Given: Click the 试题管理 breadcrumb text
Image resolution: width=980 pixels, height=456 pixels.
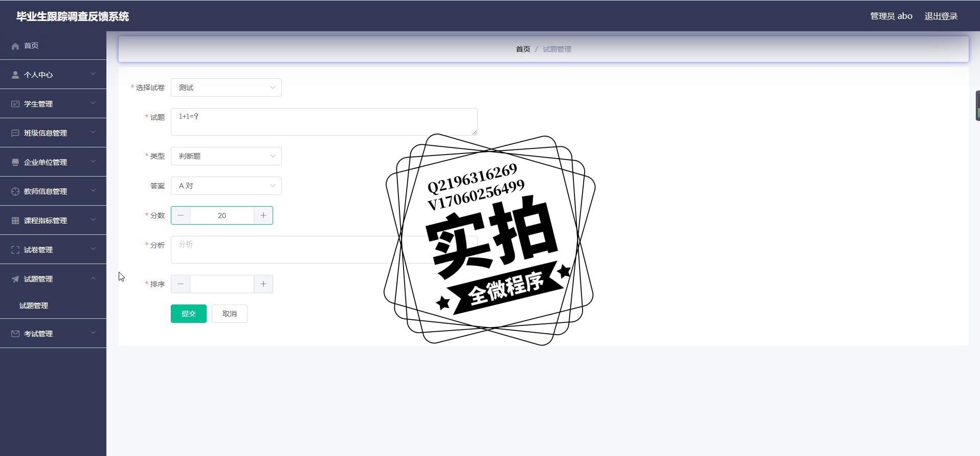Looking at the screenshot, I should 557,49.
